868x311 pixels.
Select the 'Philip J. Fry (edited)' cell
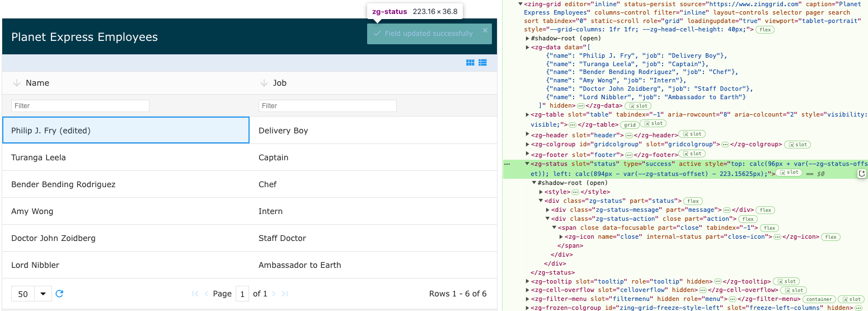(x=126, y=130)
